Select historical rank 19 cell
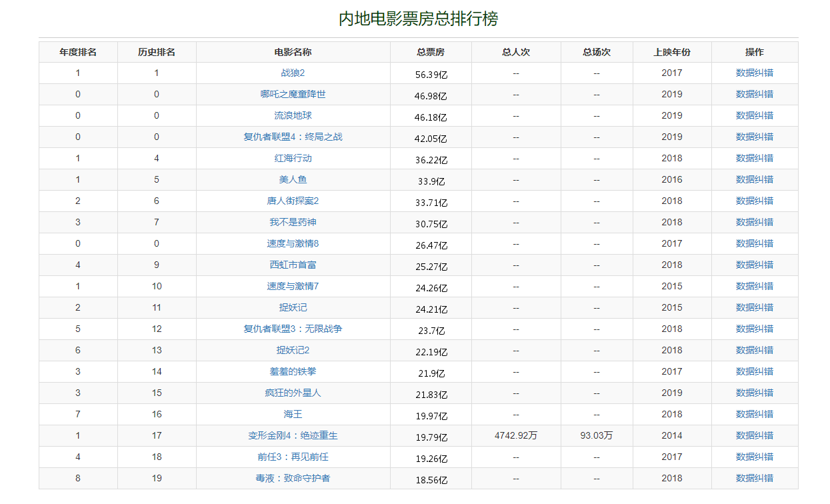This screenshot has height=504, width=830. (x=157, y=479)
